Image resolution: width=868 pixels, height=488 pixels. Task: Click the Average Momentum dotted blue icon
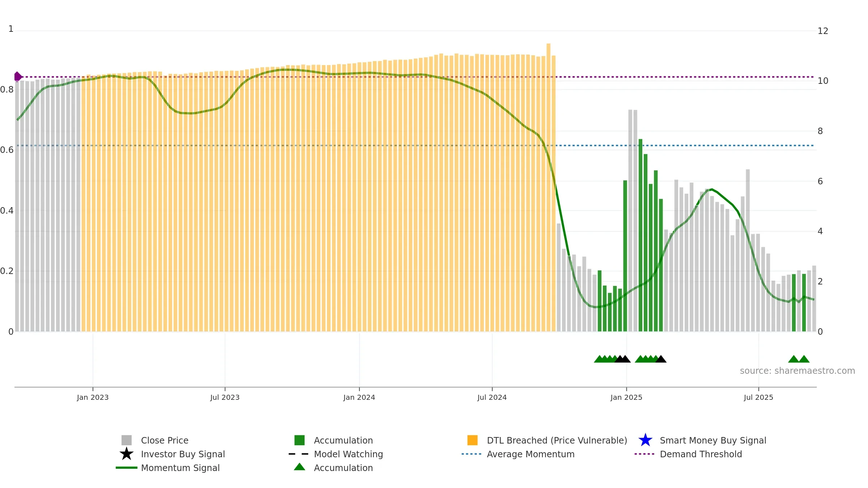coord(472,454)
